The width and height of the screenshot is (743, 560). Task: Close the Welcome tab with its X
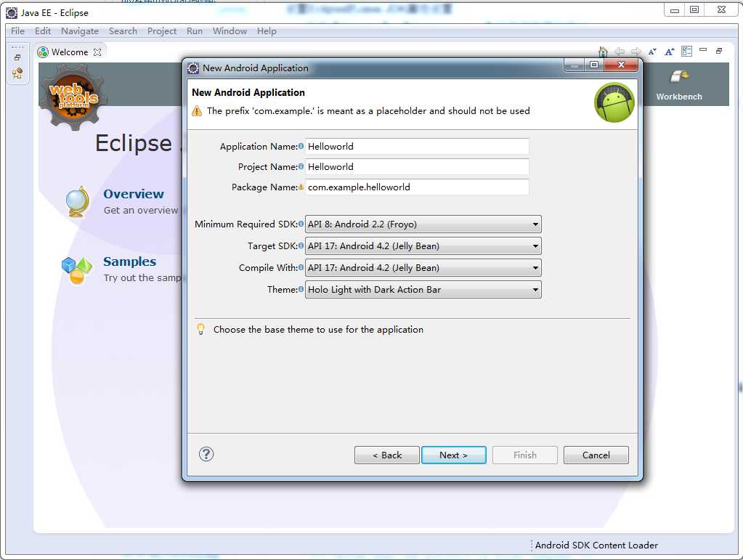click(97, 52)
